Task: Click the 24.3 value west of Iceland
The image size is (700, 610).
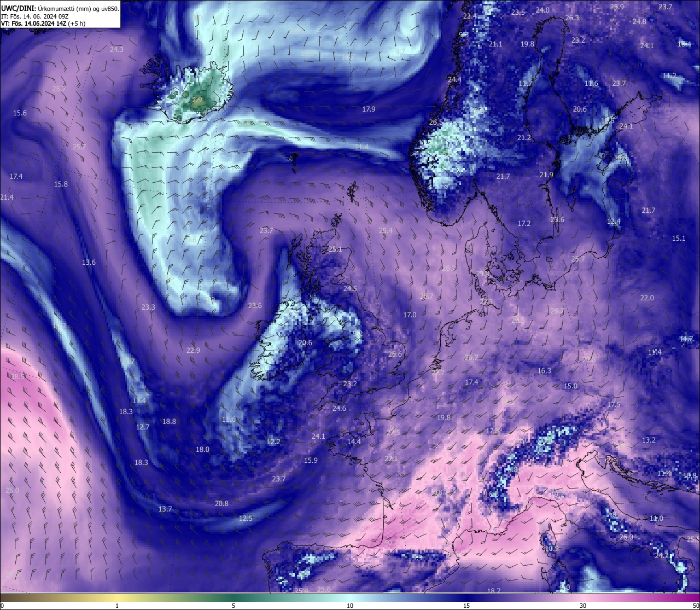Action: coord(116,49)
